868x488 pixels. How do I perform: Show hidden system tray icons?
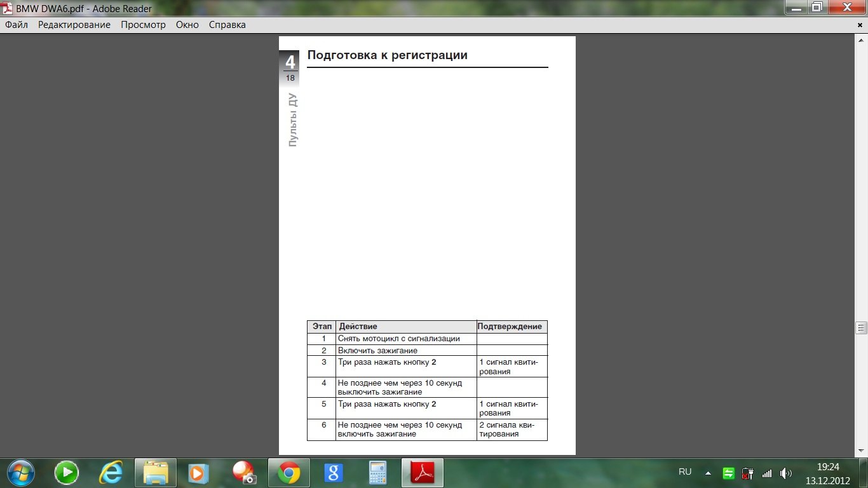pyautogui.click(x=708, y=473)
